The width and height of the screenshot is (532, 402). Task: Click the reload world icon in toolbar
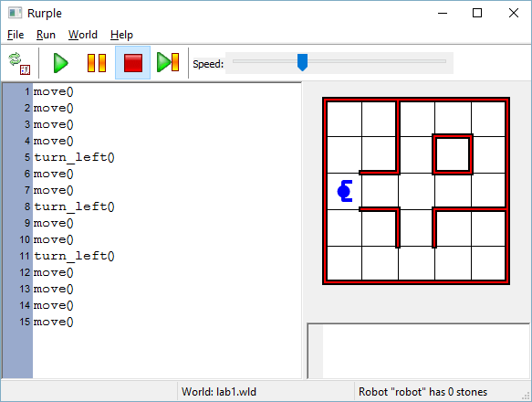[19, 63]
